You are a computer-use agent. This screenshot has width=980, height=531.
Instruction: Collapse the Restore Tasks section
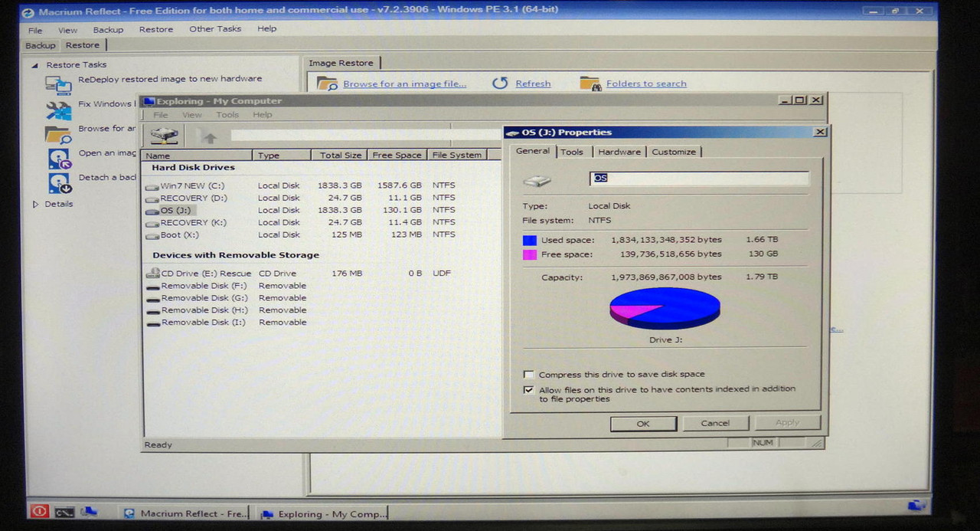(x=34, y=65)
